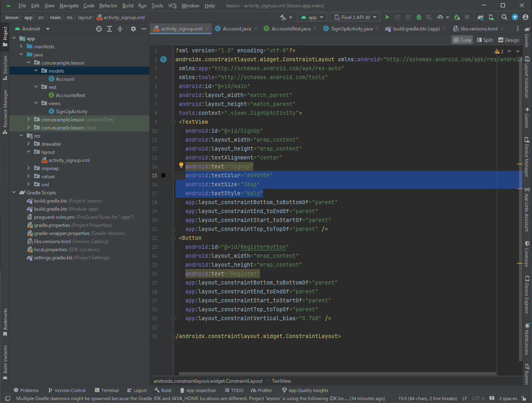Screen dimensions: 532x403
Task: Click the '2 spaces' indent setting
Action: 508,399
